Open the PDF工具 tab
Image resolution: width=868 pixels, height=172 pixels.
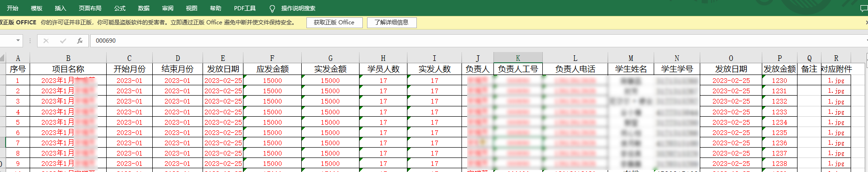click(x=245, y=8)
